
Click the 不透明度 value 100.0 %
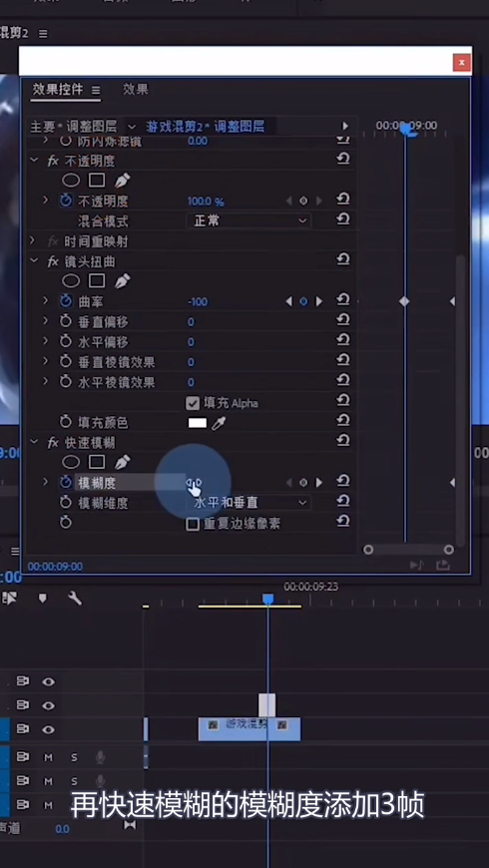click(x=206, y=202)
